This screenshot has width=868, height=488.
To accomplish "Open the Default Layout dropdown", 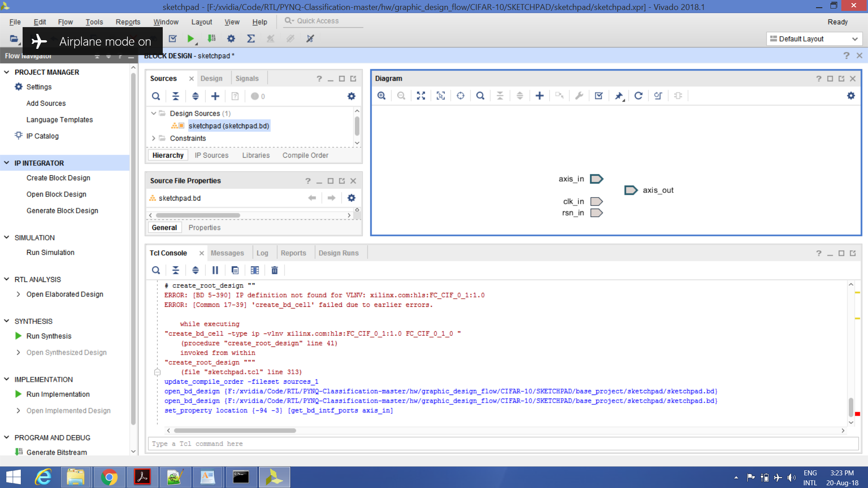I will click(814, 39).
